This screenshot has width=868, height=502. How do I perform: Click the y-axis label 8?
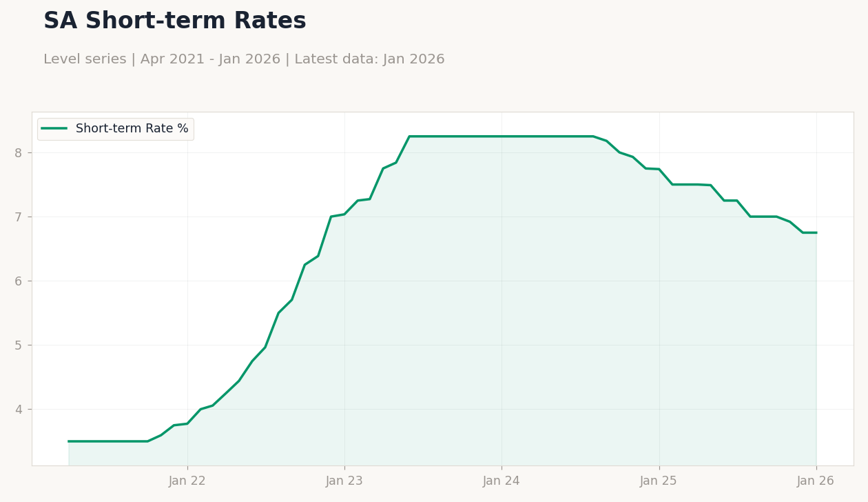coord(19,153)
